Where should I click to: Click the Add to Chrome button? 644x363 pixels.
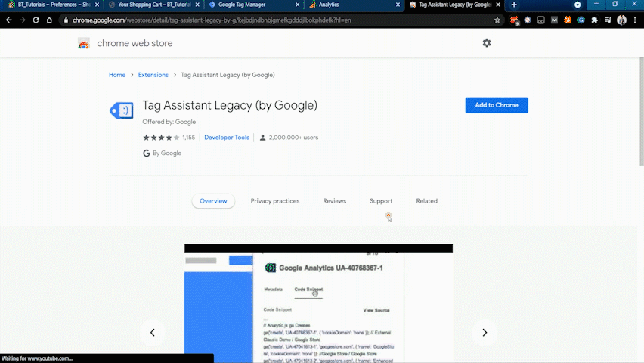[497, 105]
